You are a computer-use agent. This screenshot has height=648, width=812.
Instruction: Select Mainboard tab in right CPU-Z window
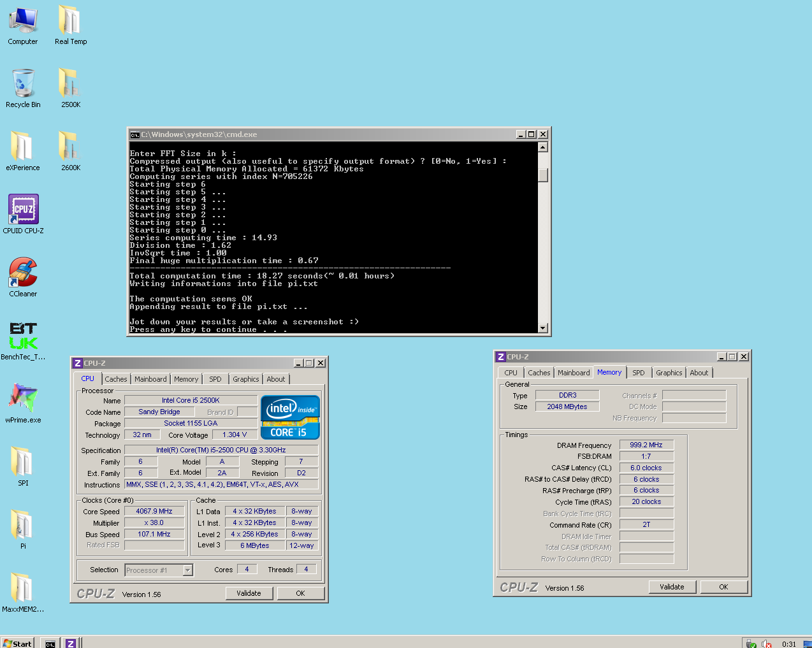(x=574, y=373)
